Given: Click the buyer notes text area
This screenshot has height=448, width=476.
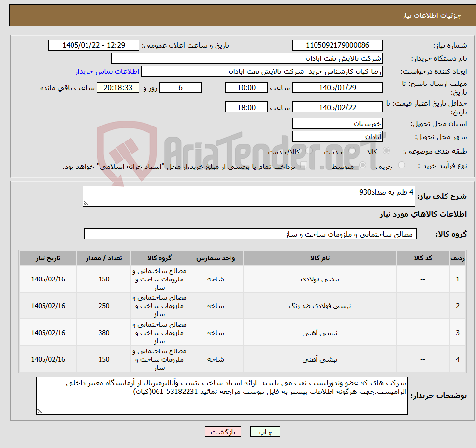Looking at the screenshot, I should tap(222, 395).
